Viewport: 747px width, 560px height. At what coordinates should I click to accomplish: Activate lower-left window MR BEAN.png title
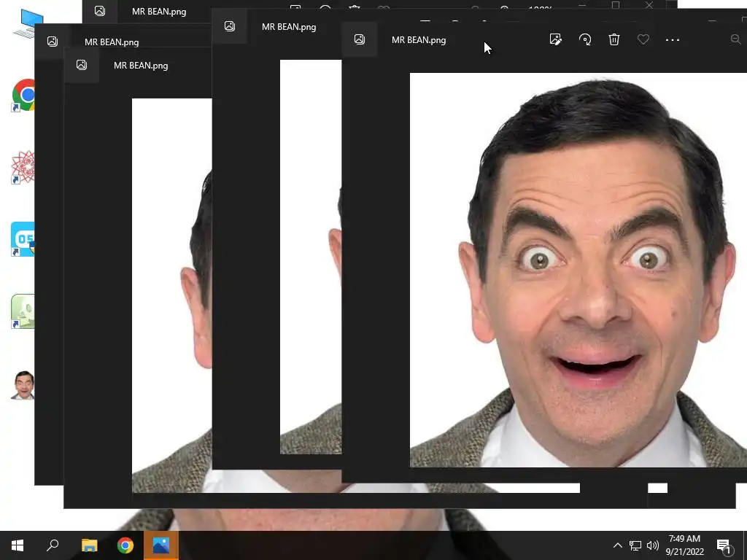click(141, 65)
